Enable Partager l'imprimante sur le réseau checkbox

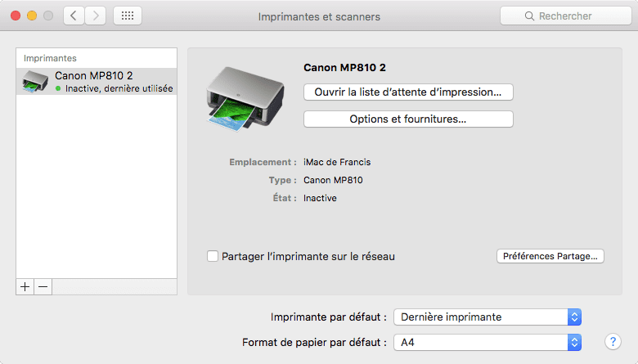pyautogui.click(x=213, y=256)
